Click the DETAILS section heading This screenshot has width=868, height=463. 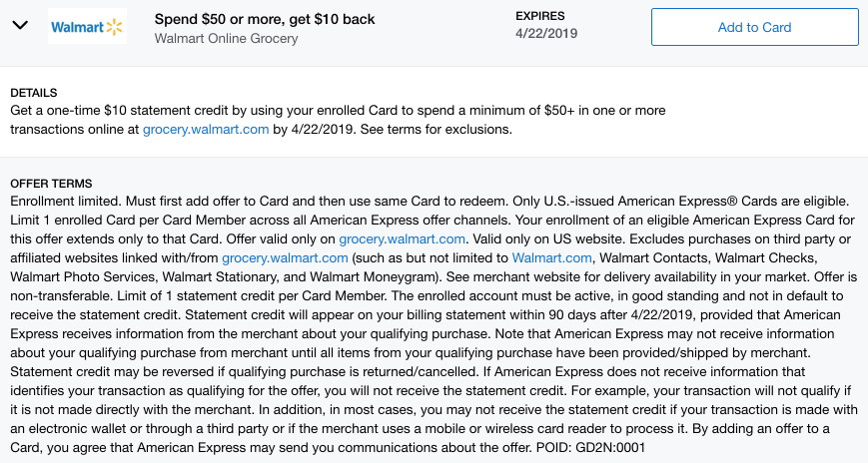[x=33, y=93]
